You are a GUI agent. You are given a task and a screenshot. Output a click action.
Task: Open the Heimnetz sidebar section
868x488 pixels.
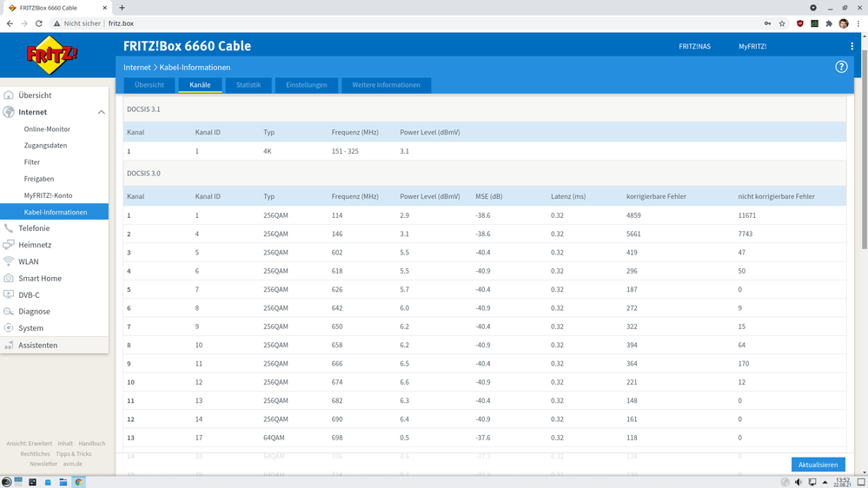tap(35, 245)
